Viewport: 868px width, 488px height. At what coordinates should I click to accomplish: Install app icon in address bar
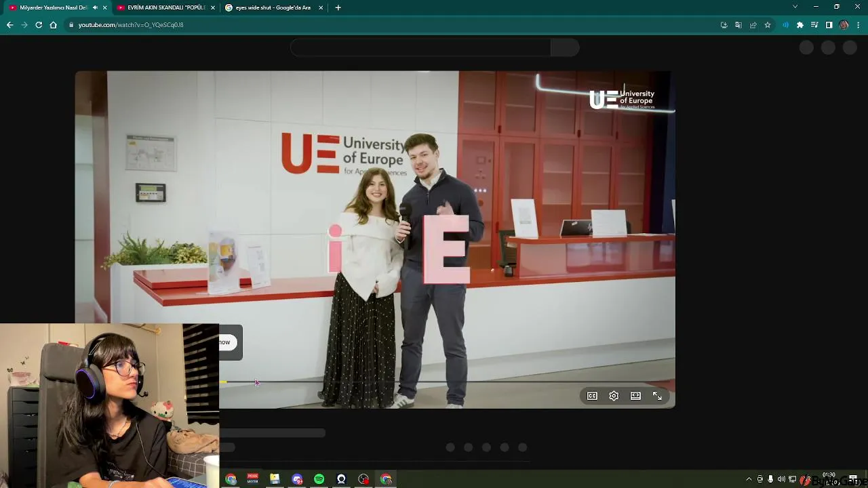tap(724, 25)
